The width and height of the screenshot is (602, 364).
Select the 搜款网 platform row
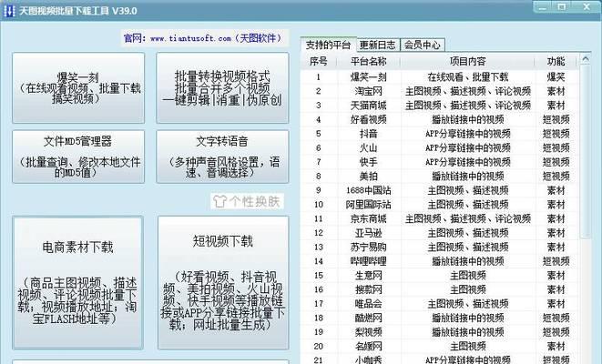pos(440,289)
